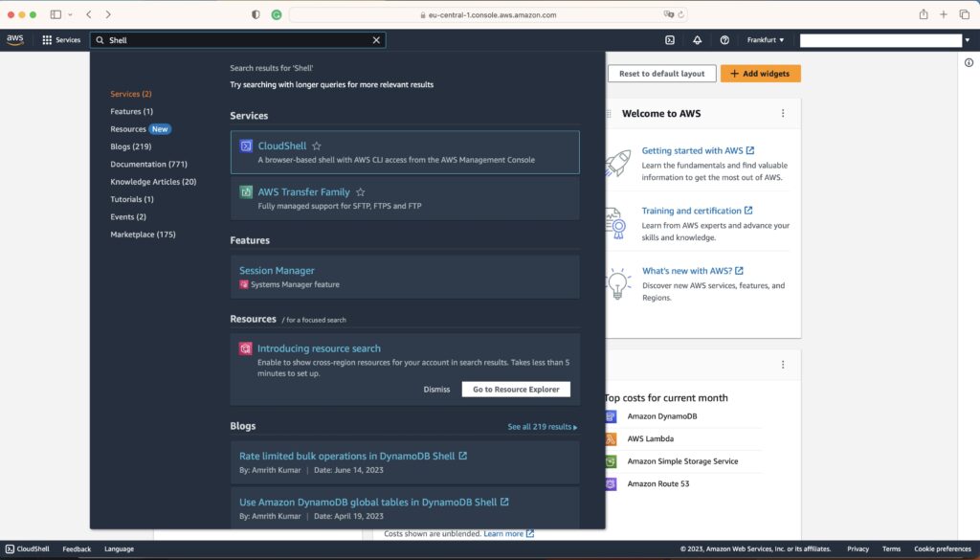Open CloudShell from the top navigation icon
The image size is (980, 560).
[x=669, y=40]
